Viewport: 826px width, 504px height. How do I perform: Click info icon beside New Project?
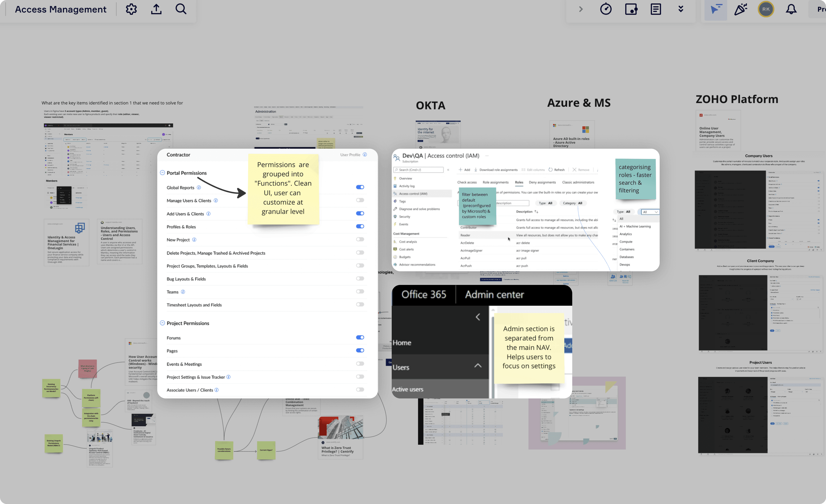click(194, 240)
